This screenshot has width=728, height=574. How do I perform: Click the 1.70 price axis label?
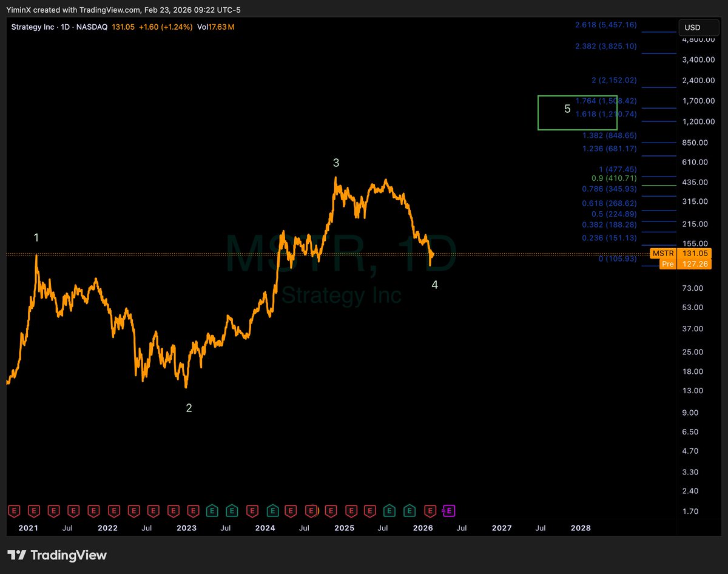coord(690,512)
